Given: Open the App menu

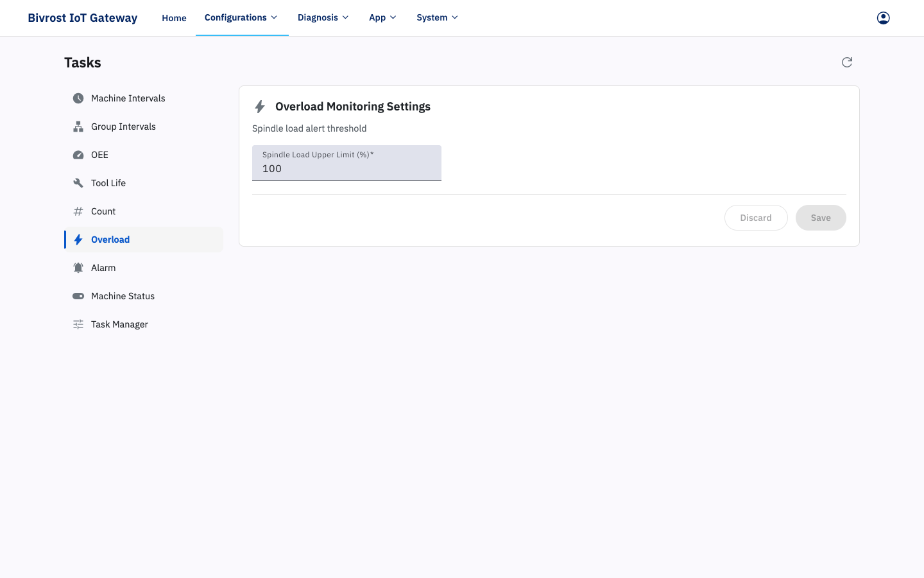Looking at the screenshot, I should coord(384,18).
